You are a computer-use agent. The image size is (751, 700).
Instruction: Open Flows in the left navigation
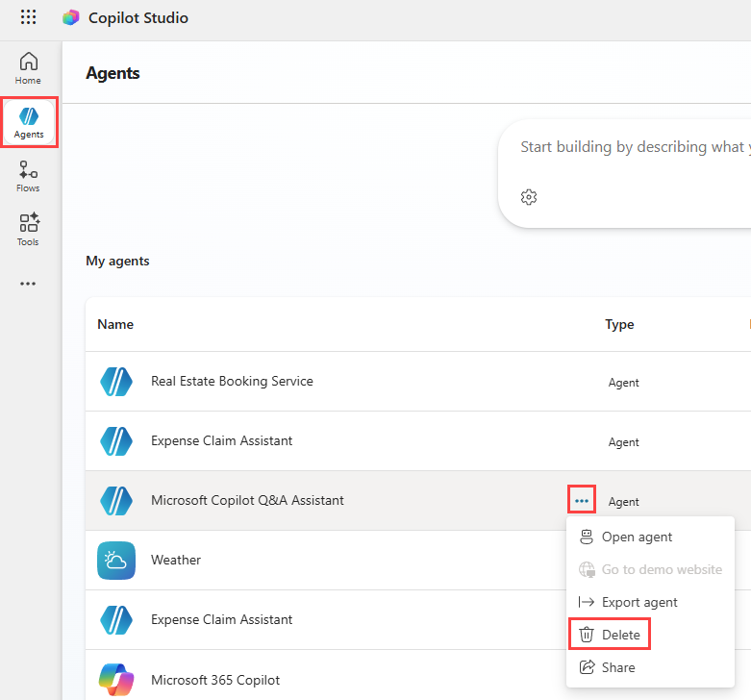(x=28, y=176)
